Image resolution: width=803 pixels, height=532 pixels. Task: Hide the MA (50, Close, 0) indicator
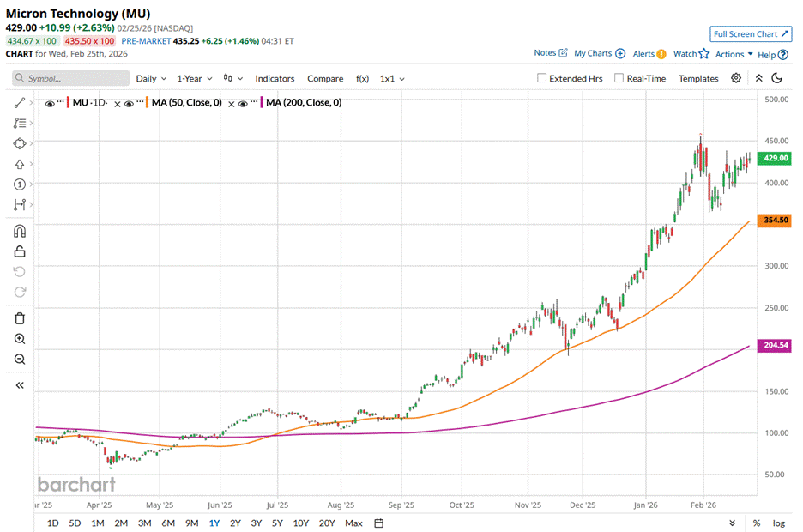pyautogui.click(x=129, y=103)
